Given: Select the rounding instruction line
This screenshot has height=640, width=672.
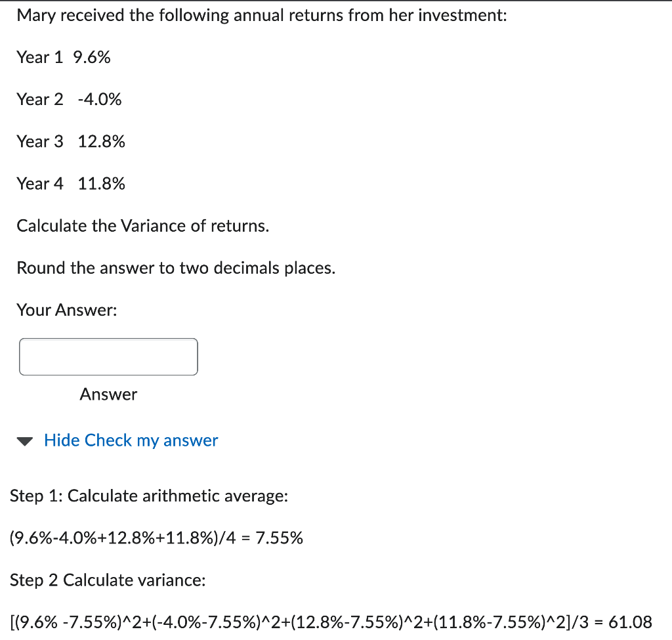Looking at the screenshot, I should coord(176,268).
